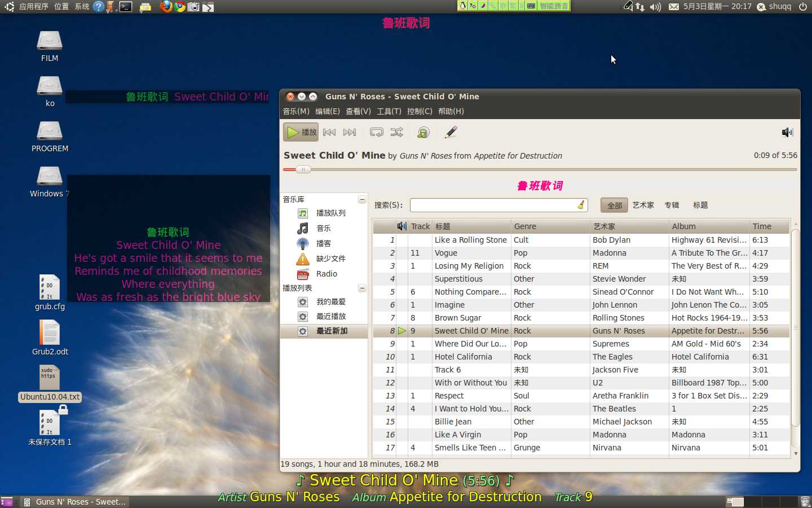Select the 全部 search filter
The width and height of the screenshot is (812, 508).
pos(615,205)
